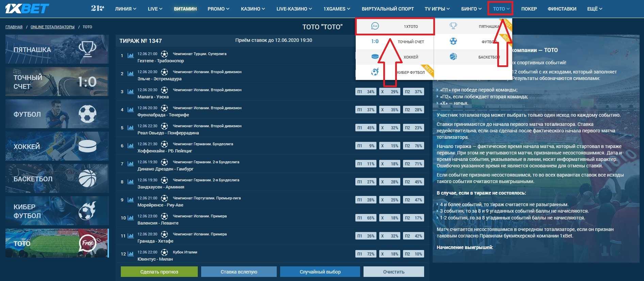Open statistics chart icon for Гезтепе - Трабзонспор
Screen dimensions: 644x281
(x=130, y=55)
